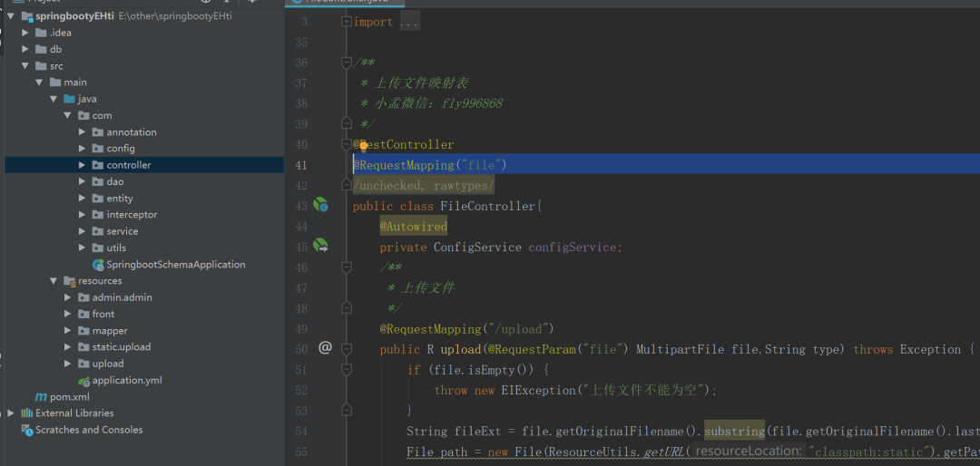Click the folded unchecked, rawtypes annotation
Image resolution: width=980 pixels, height=466 pixels.
(423, 186)
